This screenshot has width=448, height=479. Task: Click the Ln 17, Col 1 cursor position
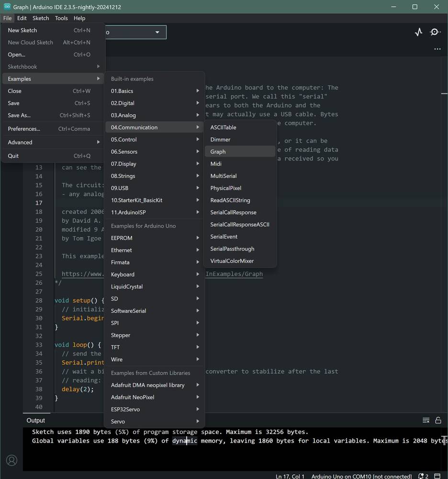(x=290, y=476)
